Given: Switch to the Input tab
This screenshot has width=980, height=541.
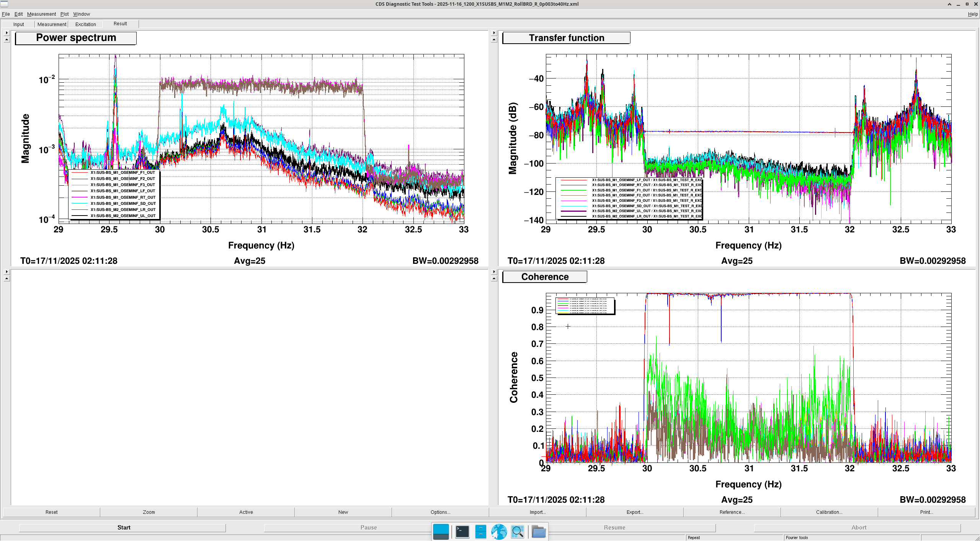Looking at the screenshot, I should [18, 24].
